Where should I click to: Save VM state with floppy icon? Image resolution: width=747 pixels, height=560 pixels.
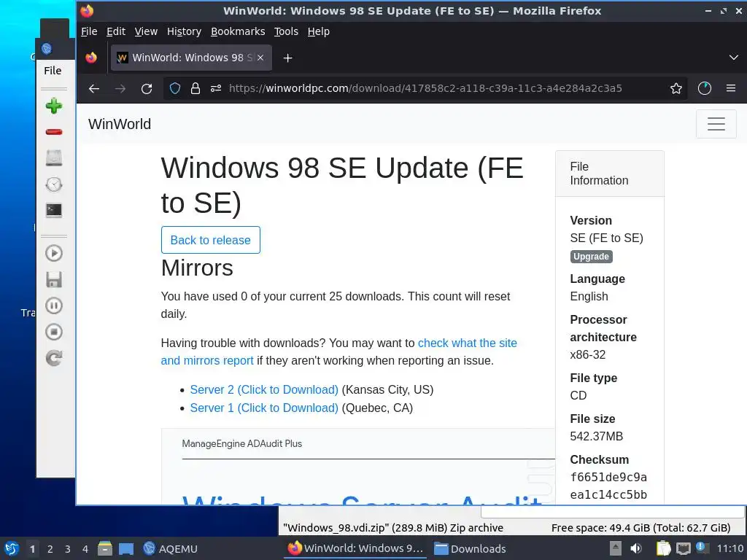point(54,279)
